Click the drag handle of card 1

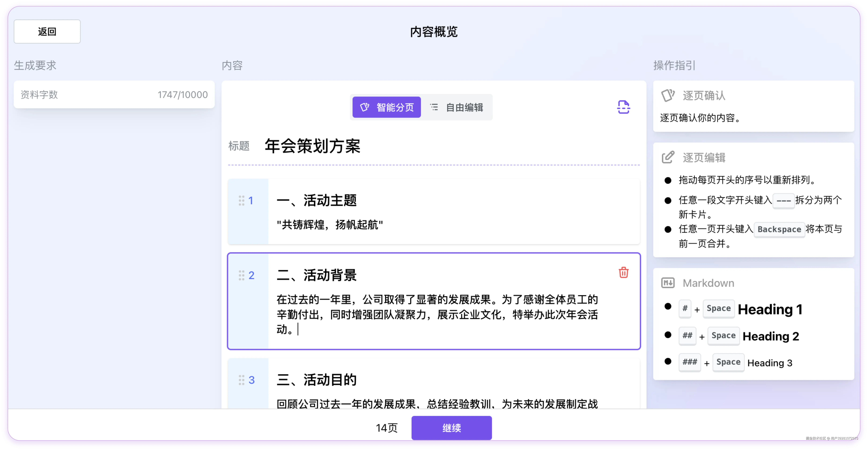point(242,201)
